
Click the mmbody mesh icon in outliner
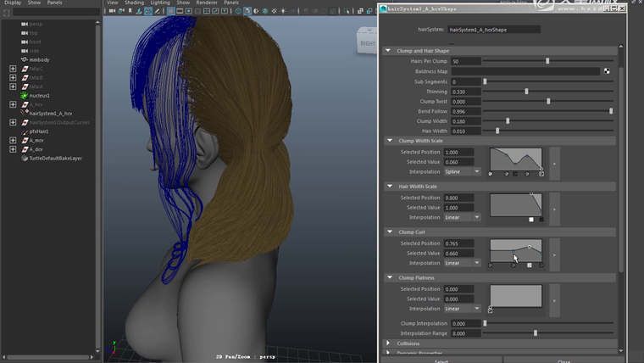[x=24, y=60]
